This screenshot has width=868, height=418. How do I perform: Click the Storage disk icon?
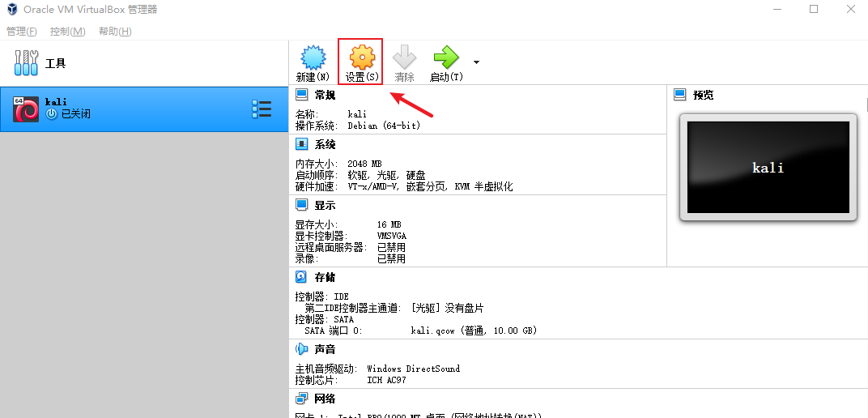pyautogui.click(x=301, y=277)
